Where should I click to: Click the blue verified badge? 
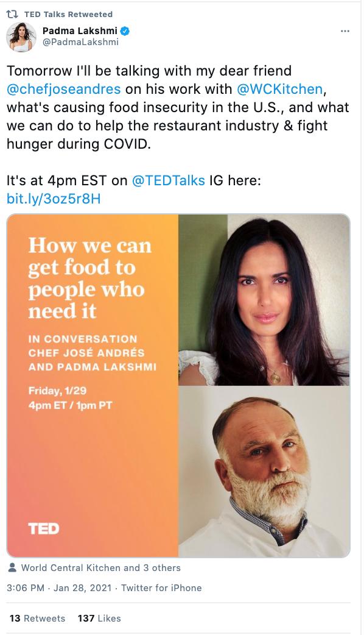click(x=125, y=31)
